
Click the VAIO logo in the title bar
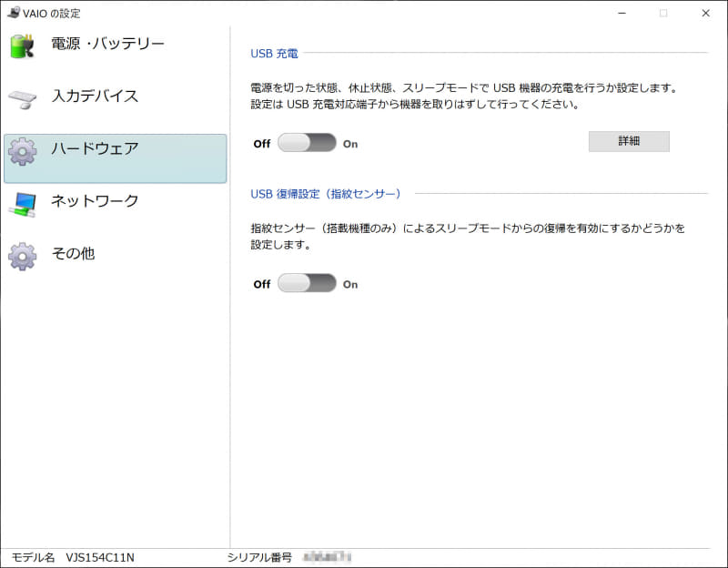(x=13, y=13)
